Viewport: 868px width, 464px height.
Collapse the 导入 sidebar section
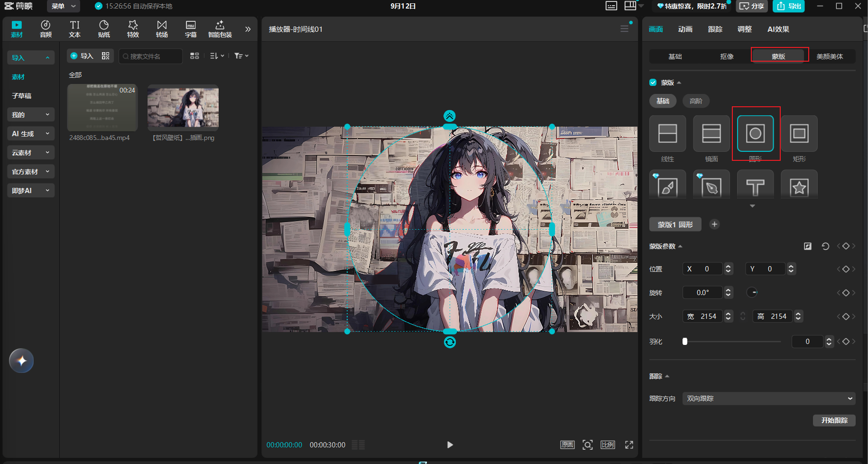tap(31, 58)
